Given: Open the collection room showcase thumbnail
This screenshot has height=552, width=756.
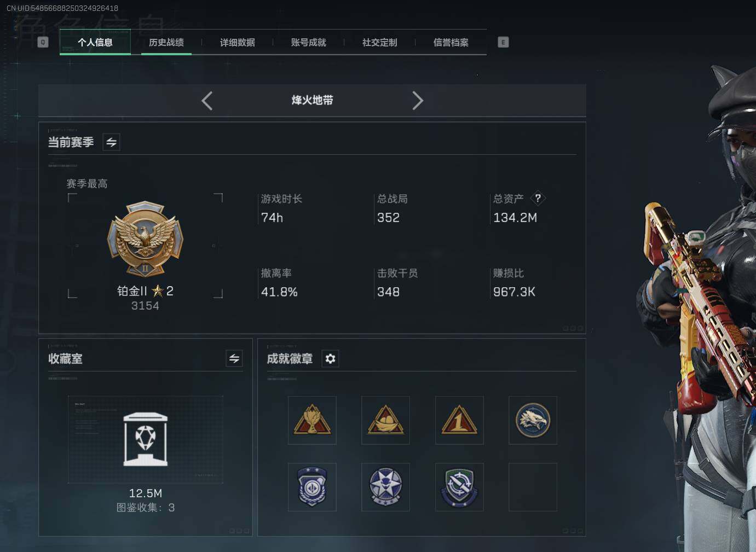Looking at the screenshot, I should [146, 439].
